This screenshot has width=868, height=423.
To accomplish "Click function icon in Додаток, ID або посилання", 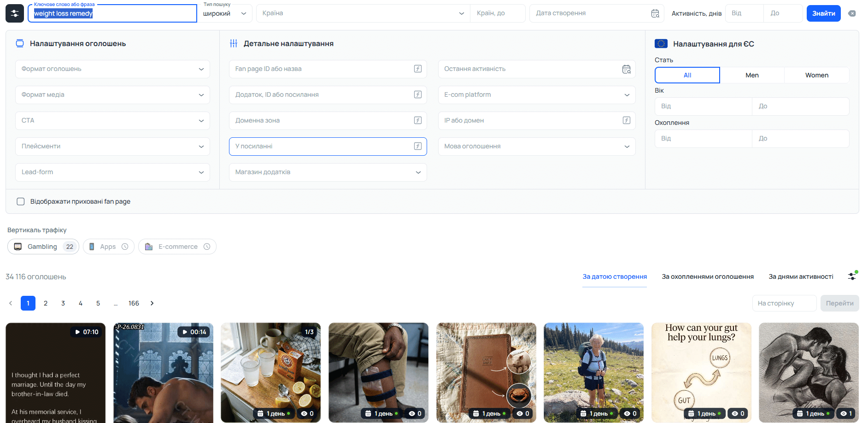I will pyautogui.click(x=418, y=94).
